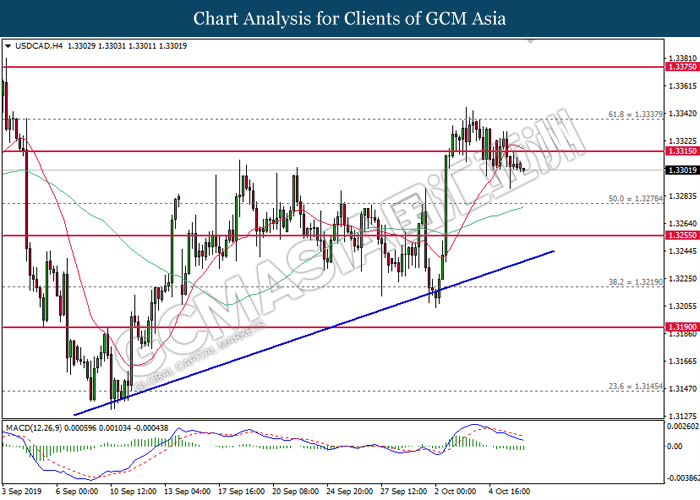Click the 24 Sep 20:00 time label
The height and width of the screenshot is (500, 700).
click(x=350, y=491)
